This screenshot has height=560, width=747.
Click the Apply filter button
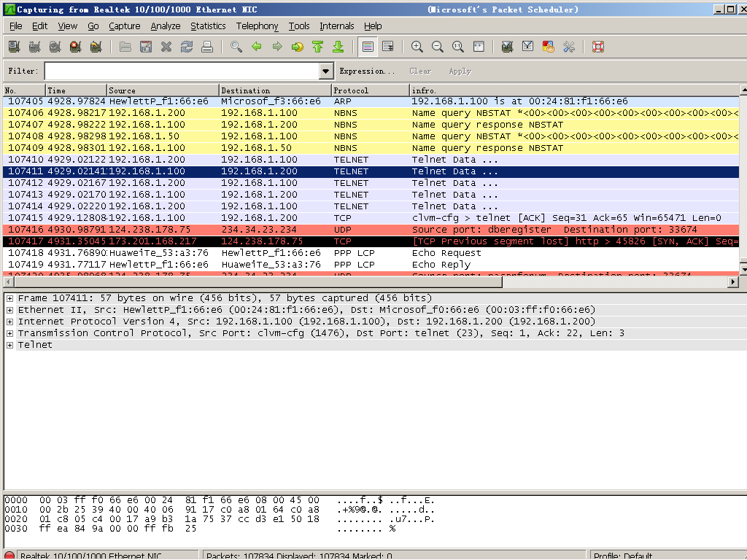tap(460, 71)
